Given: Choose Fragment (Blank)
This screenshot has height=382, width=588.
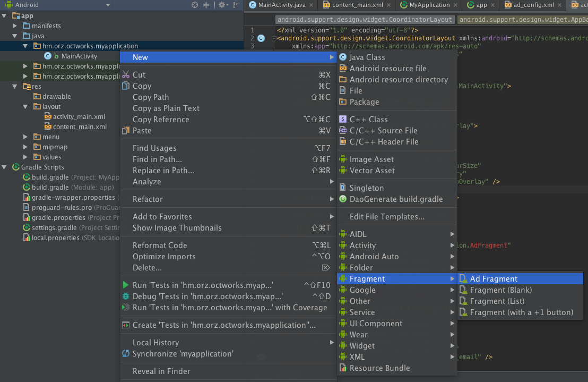Looking at the screenshot, I should [x=520, y=290].
